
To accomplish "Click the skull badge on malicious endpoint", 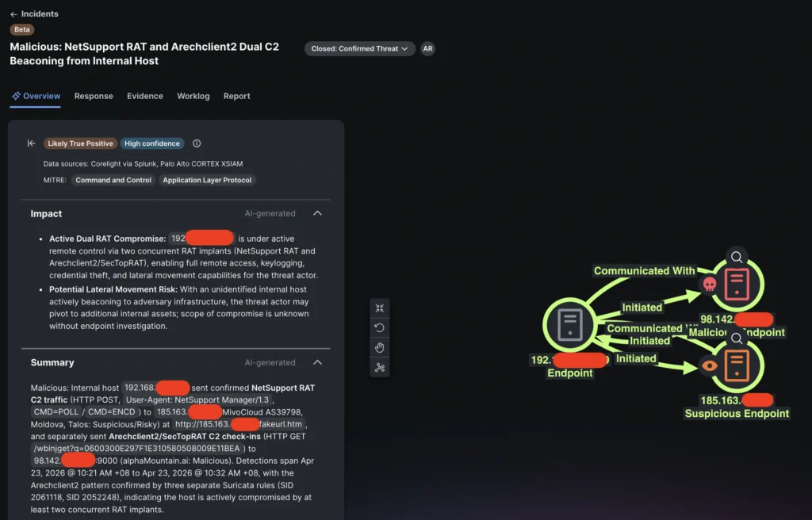I will pyautogui.click(x=710, y=285).
